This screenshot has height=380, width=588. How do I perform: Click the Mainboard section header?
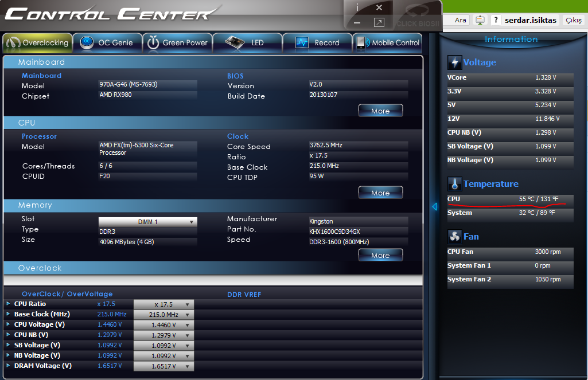coord(213,62)
